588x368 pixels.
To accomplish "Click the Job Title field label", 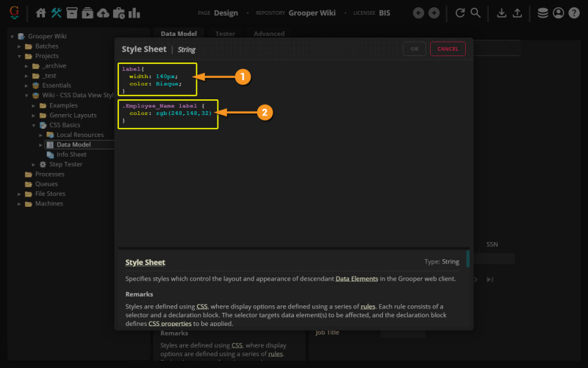I will [x=327, y=333].
